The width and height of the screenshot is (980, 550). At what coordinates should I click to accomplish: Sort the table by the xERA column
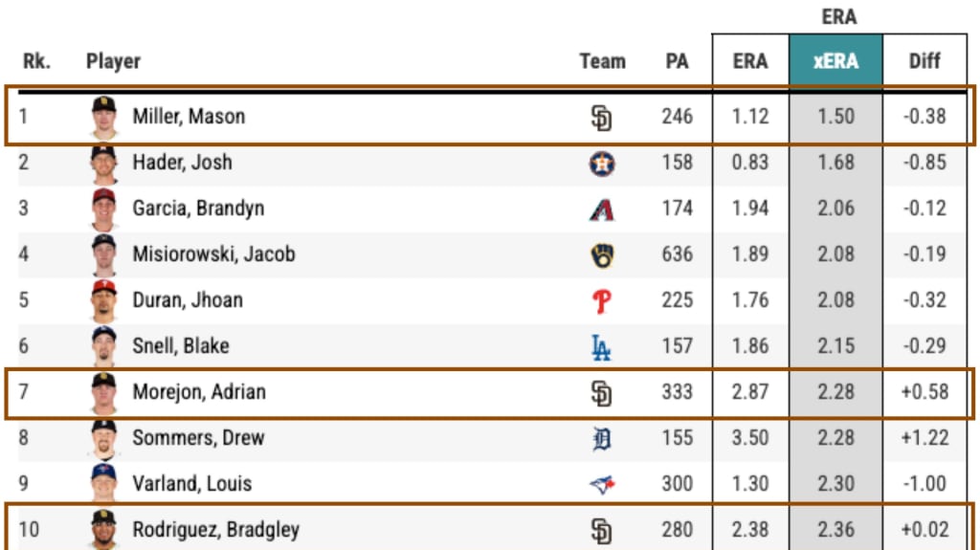click(x=835, y=60)
